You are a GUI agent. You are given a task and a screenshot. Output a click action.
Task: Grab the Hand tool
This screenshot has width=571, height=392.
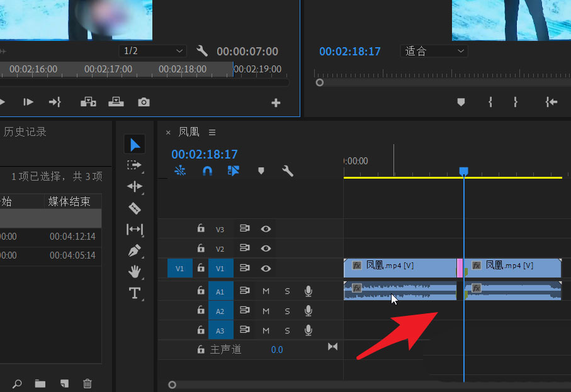(134, 272)
